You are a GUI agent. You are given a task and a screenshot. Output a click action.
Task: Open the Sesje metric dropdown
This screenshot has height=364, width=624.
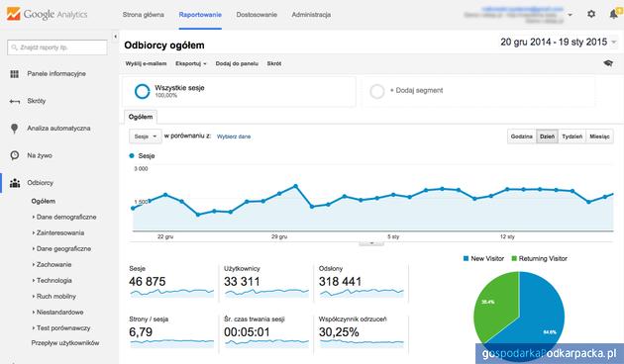[146, 136]
